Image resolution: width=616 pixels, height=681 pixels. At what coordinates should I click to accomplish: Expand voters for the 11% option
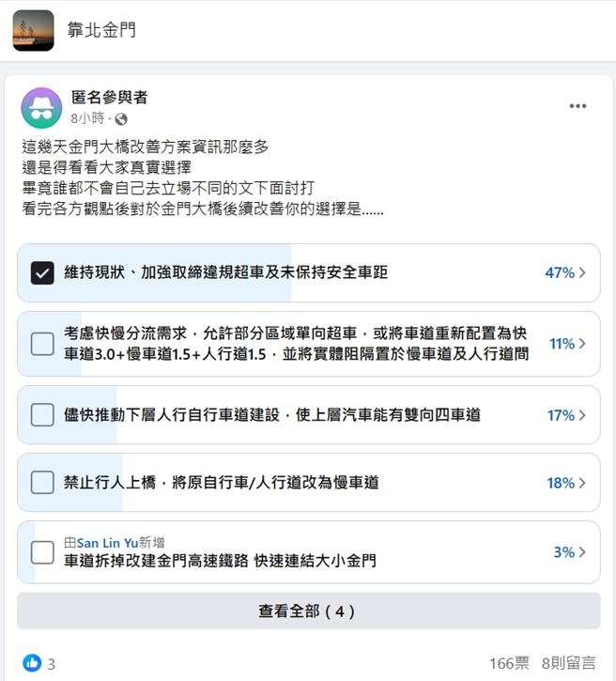click(567, 344)
